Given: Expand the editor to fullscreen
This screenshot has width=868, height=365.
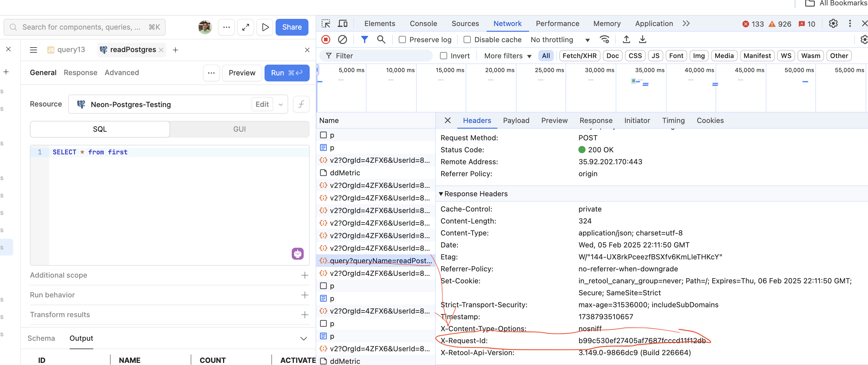Looking at the screenshot, I should (246, 27).
